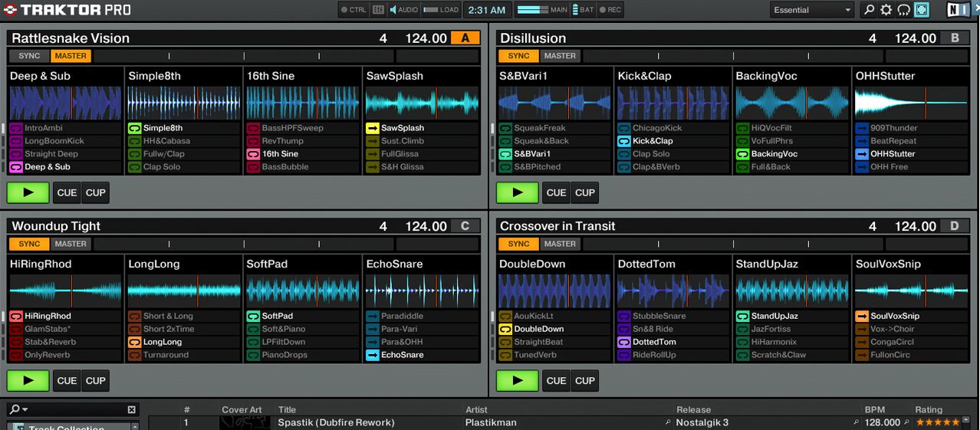This screenshot has width=980, height=430.
Task: Toggle the headphones cruise mode icon
Action: [x=904, y=10]
